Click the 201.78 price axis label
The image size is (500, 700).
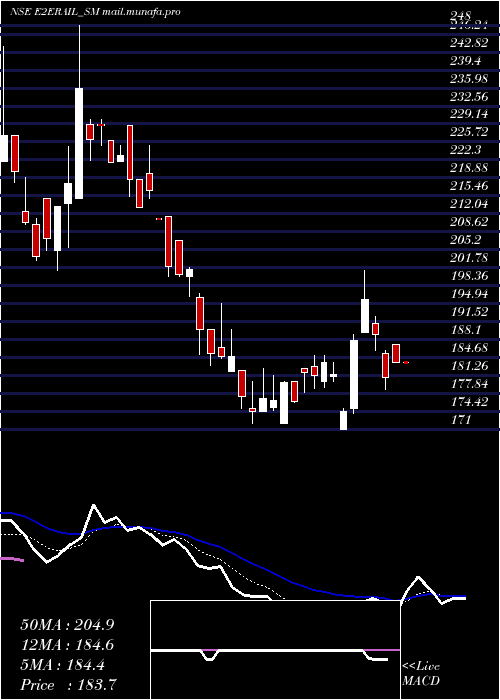pyautogui.click(x=467, y=258)
